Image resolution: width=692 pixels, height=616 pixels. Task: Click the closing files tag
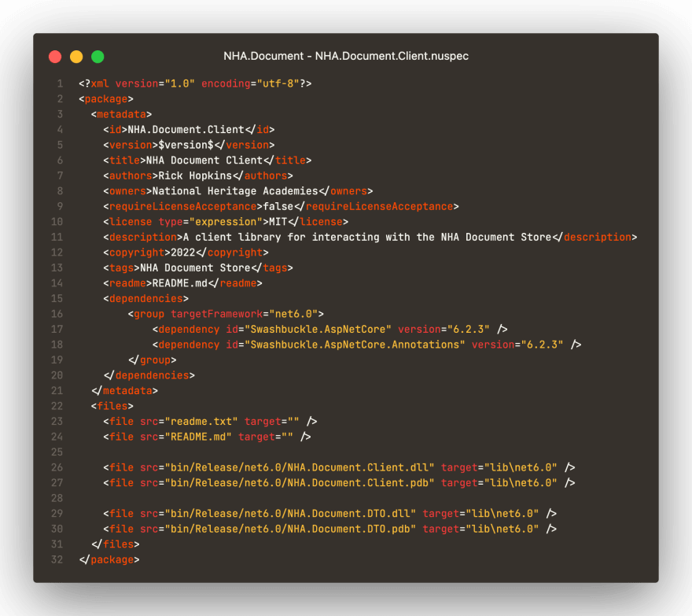(115, 544)
